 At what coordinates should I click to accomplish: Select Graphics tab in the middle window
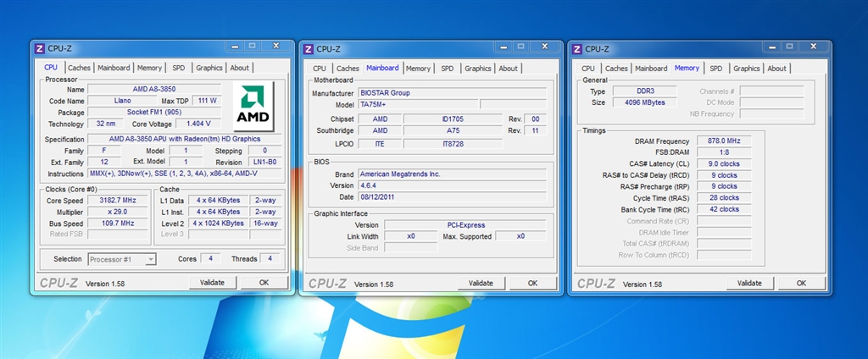pyautogui.click(x=478, y=69)
